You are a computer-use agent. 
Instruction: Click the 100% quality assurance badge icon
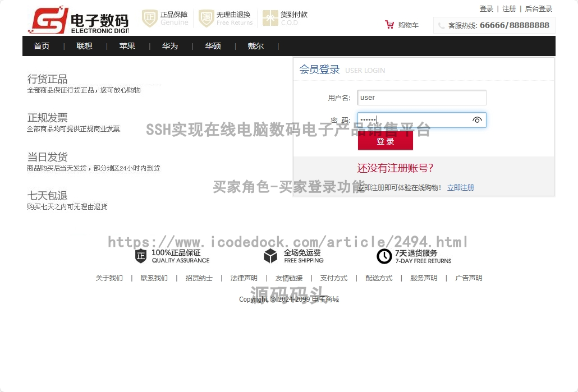141,256
